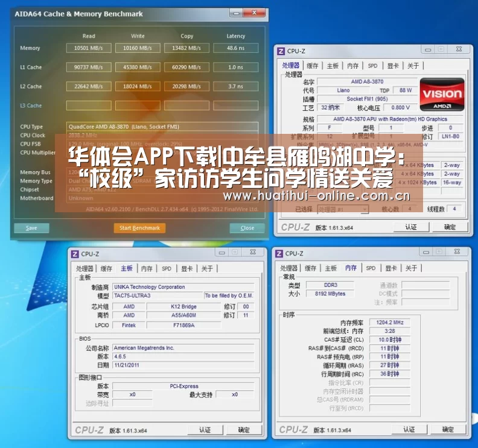The width and height of the screenshot is (478, 448).
Task: Minimize the CPU-Z memory window
Action: 426,252
